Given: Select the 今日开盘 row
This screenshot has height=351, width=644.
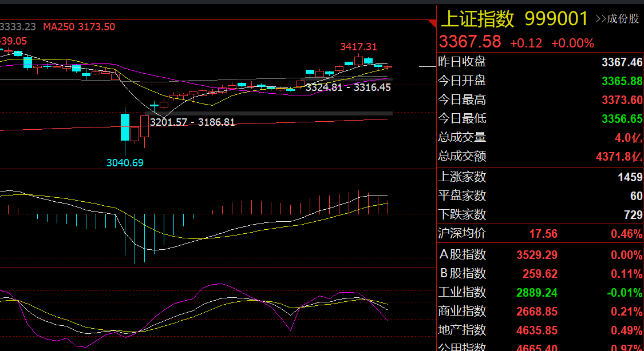Looking at the screenshot, I should [x=540, y=81].
